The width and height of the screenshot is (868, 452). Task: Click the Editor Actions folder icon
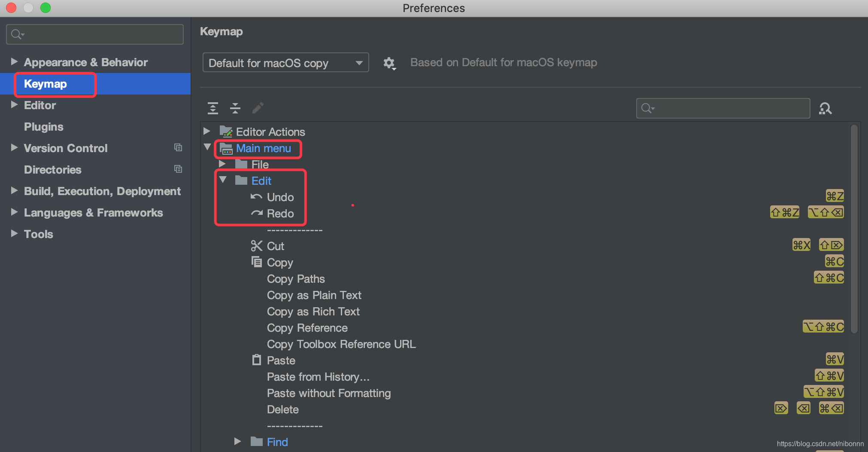[226, 131]
